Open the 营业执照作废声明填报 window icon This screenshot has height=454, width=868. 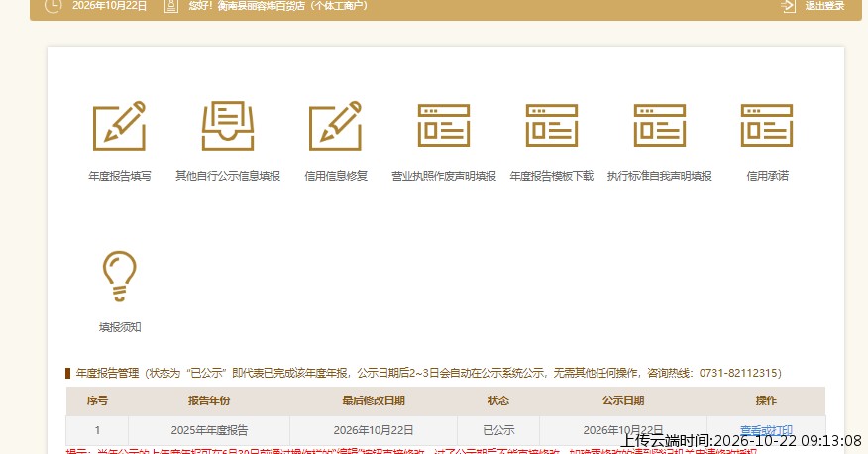443,126
